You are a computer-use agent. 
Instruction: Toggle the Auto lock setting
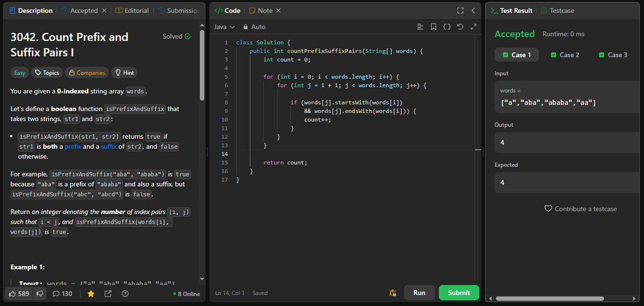(x=254, y=27)
